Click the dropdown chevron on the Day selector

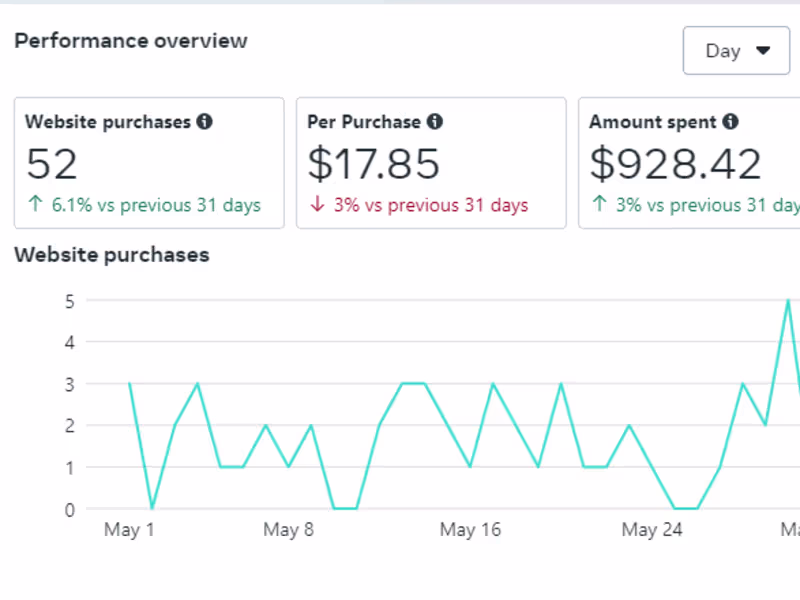pos(763,50)
